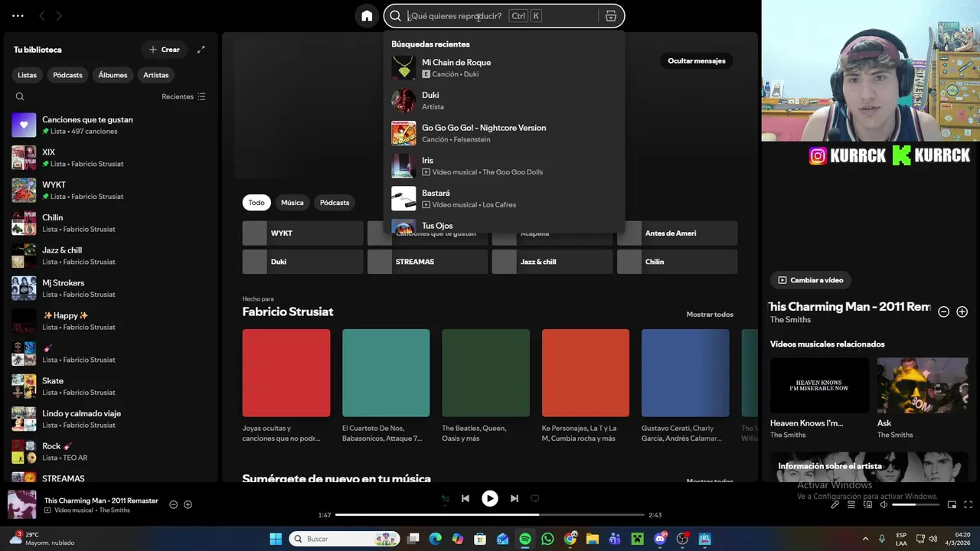Open the Duki shortcut tile
The width and height of the screenshot is (980, 551).
click(303, 262)
